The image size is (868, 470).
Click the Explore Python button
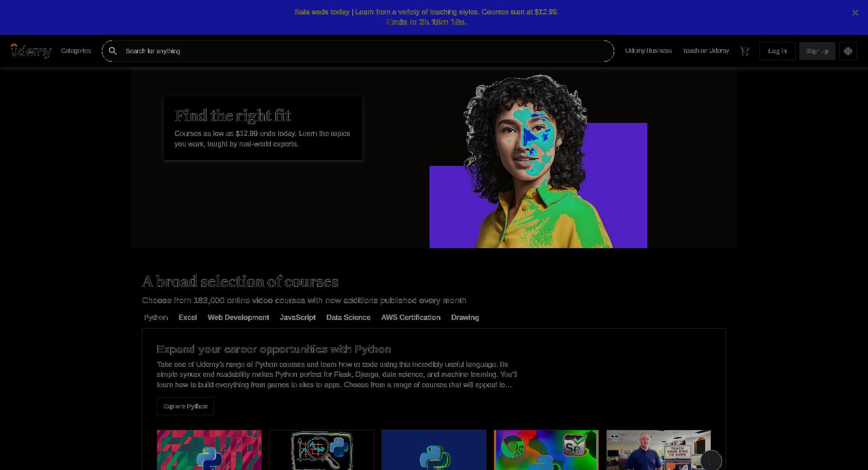pyautogui.click(x=185, y=406)
